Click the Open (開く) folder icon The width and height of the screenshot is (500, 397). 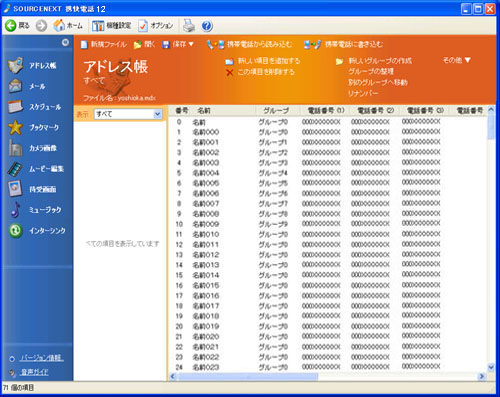137,44
